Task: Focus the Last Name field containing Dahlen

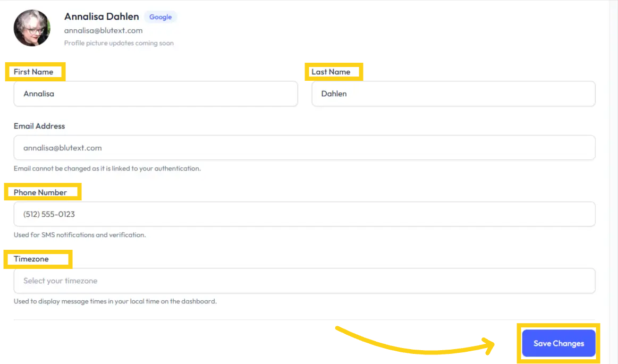Action: click(x=453, y=94)
